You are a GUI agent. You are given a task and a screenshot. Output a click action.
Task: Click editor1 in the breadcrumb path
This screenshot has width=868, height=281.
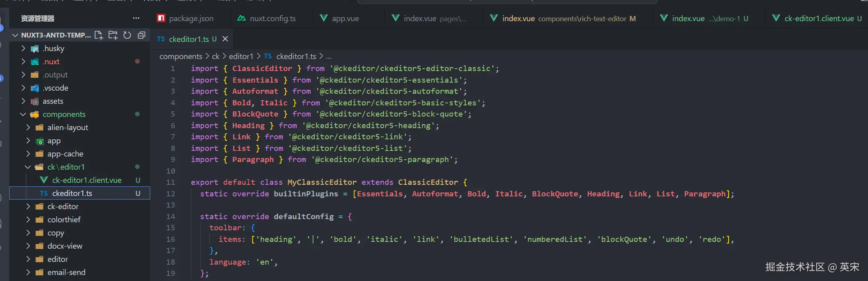pos(241,56)
